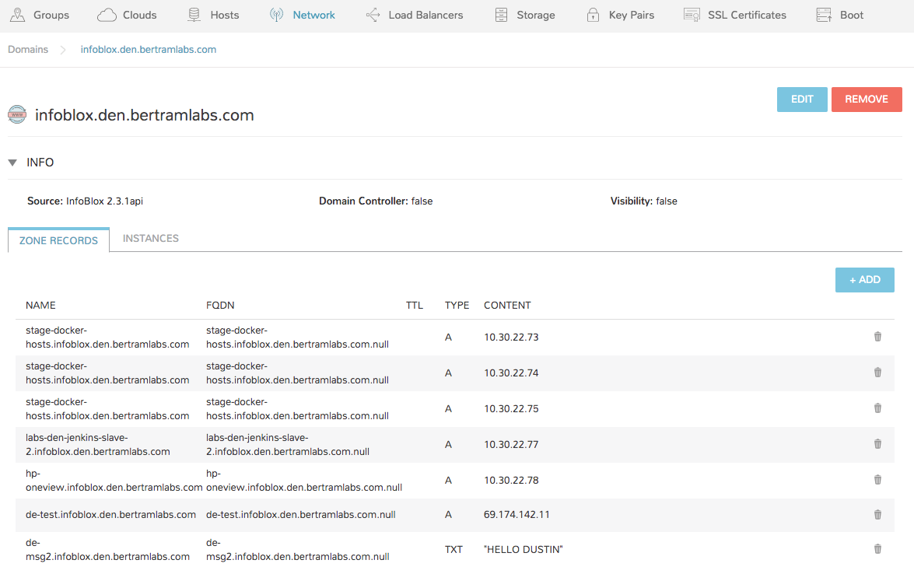Delete the hp-oneview 10.30.22.78 record

coord(877,480)
